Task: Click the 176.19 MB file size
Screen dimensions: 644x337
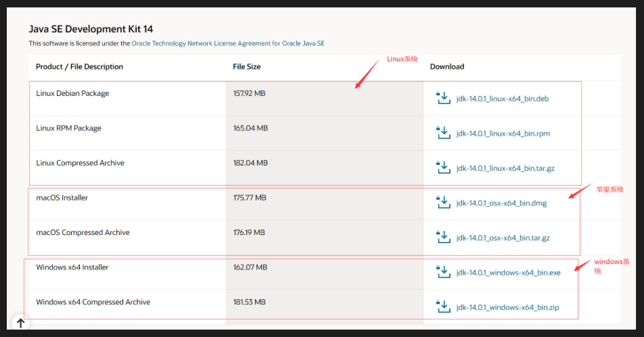Action: (249, 232)
